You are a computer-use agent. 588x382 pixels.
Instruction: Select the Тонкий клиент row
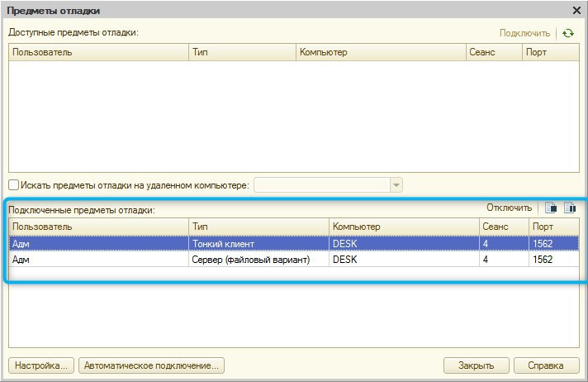tap(294, 243)
